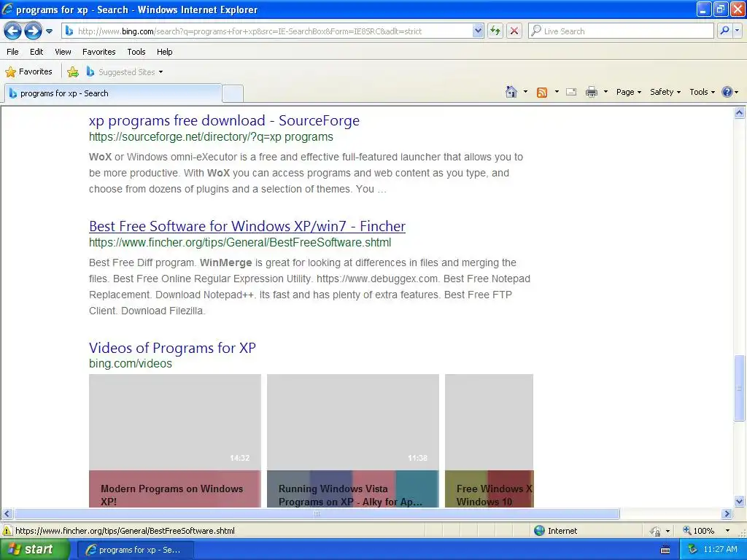Open search provider options dropdown
Image resolution: width=747 pixels, height=560 pixels.
(737, 31)
